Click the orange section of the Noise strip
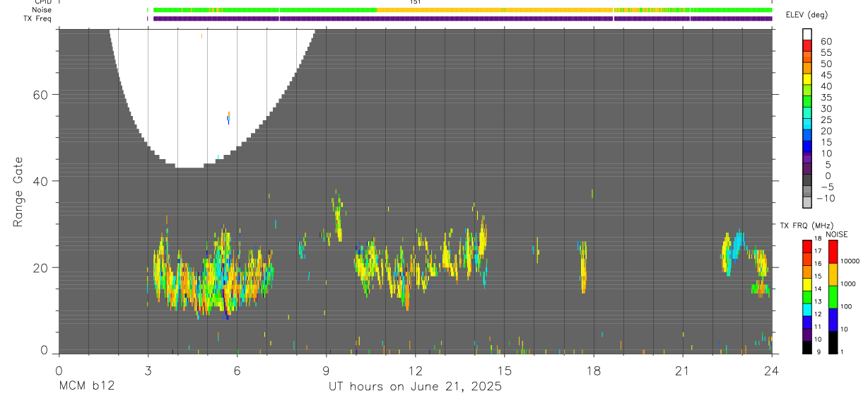This screenshot has width=868, height=401. coord(495,10)
